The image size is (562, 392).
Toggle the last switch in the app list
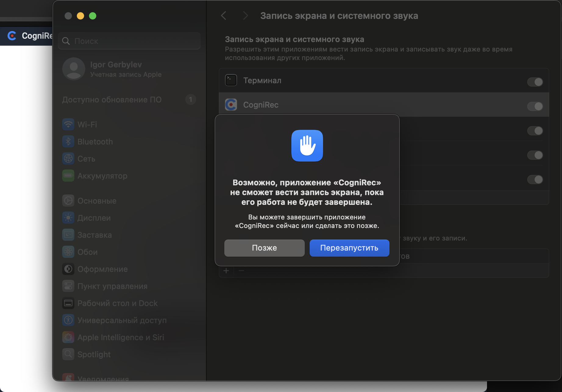tap(535, 180)
